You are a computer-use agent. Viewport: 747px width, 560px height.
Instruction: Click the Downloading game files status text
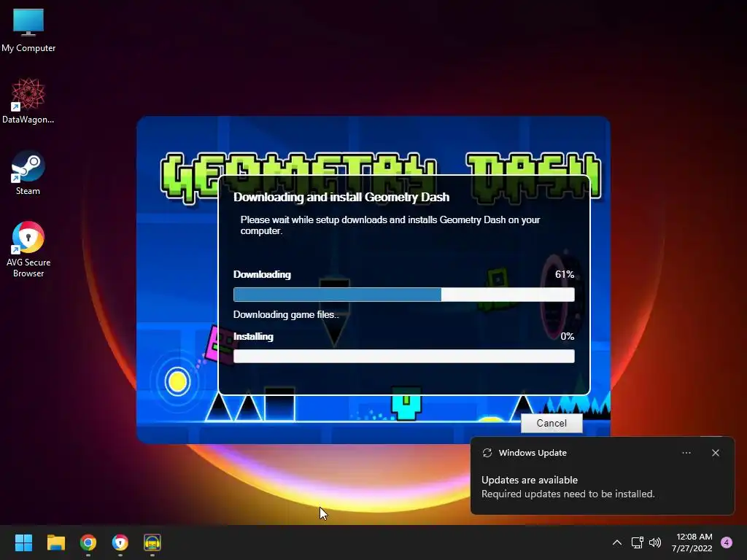coord(286,315)
